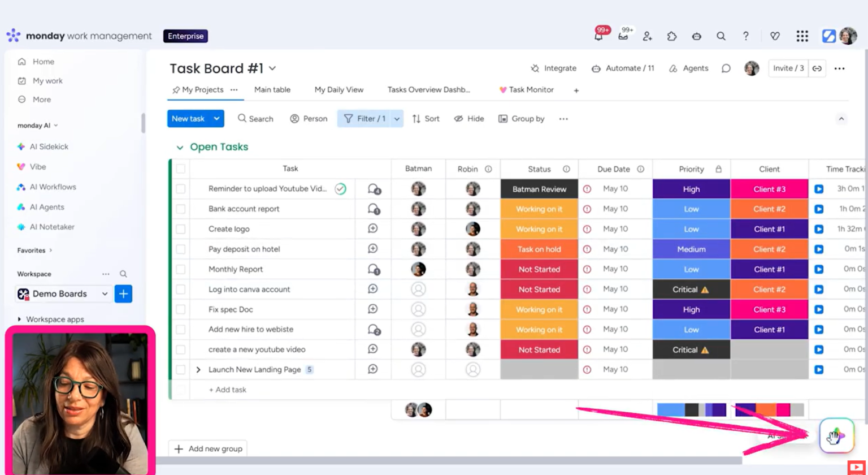Image resolution: width=868 pixels, height=475 pixels.
Task: Tick the checkbox for Create logo row
Action: [181, 229]
